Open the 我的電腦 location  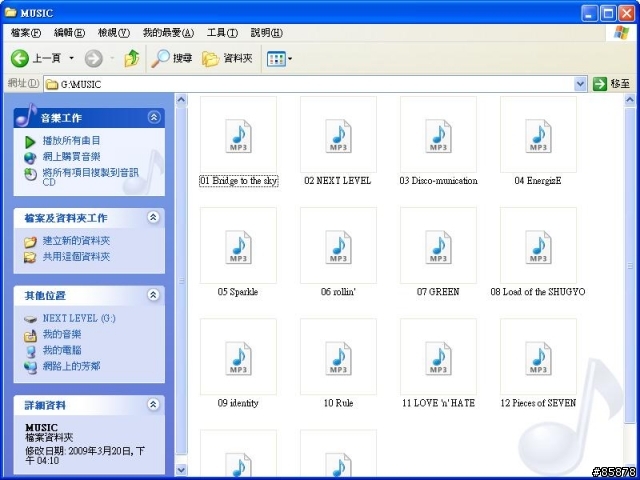[62, 350]
